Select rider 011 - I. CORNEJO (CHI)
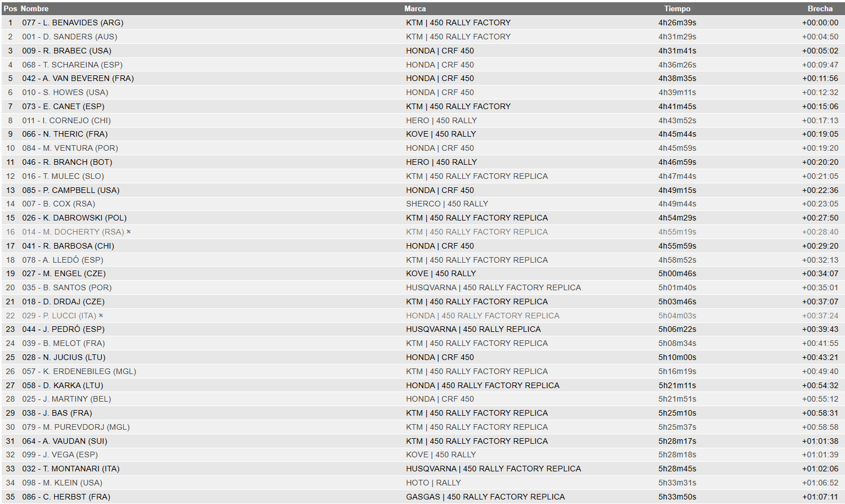The width and height of the screenshot is (845, 504). (x=66, y=120)
